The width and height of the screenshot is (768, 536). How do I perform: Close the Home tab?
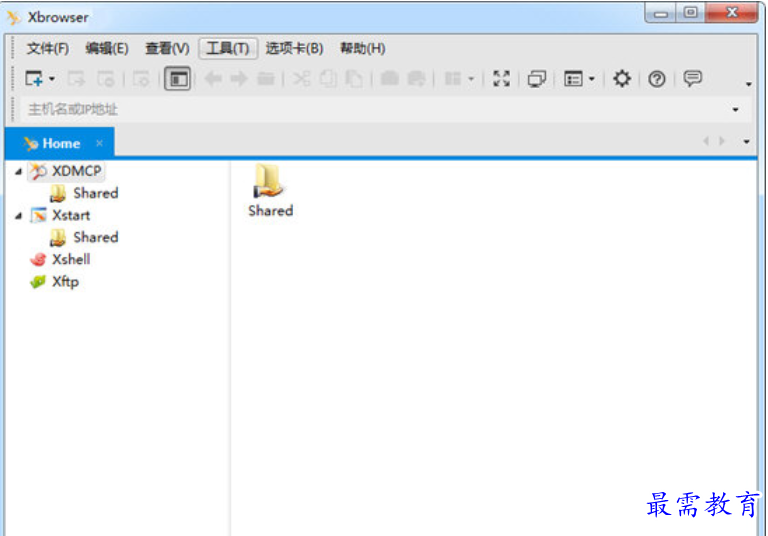click(99, 143)
